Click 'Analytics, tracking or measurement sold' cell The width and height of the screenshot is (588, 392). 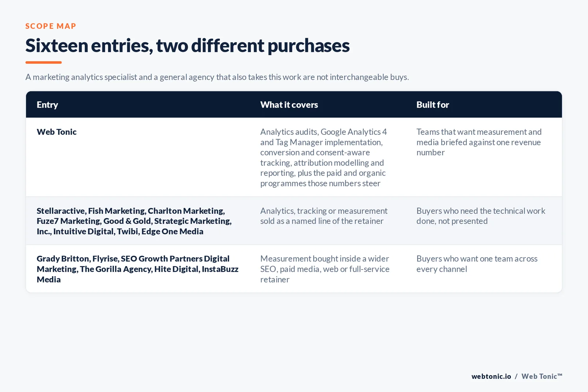pos(324,216)
